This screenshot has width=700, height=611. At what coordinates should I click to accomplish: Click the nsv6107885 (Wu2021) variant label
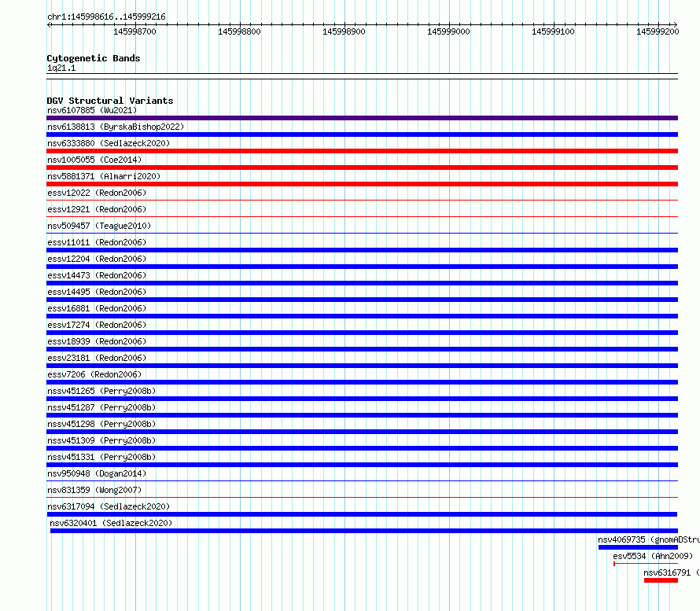coord(92,110)
